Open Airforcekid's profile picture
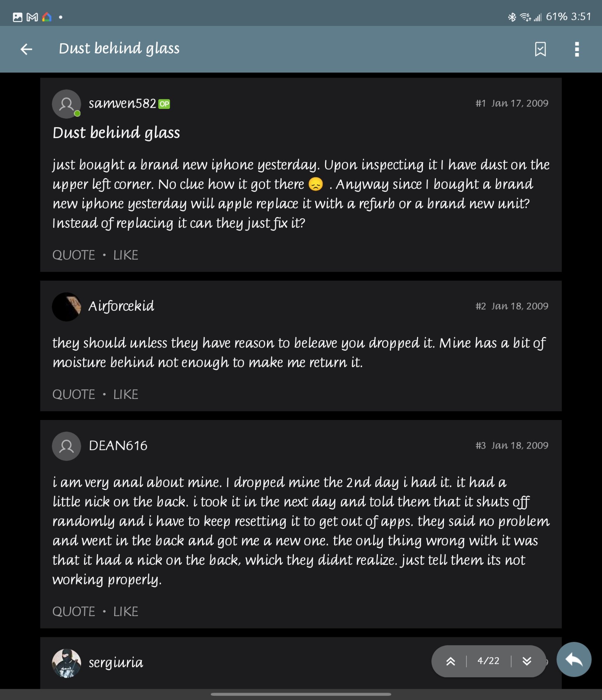 point(67,307)
